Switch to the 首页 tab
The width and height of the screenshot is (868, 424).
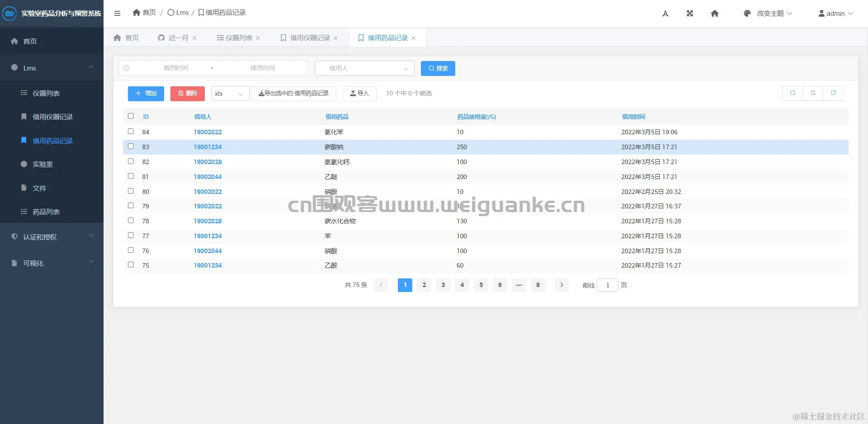coord(126,38)
